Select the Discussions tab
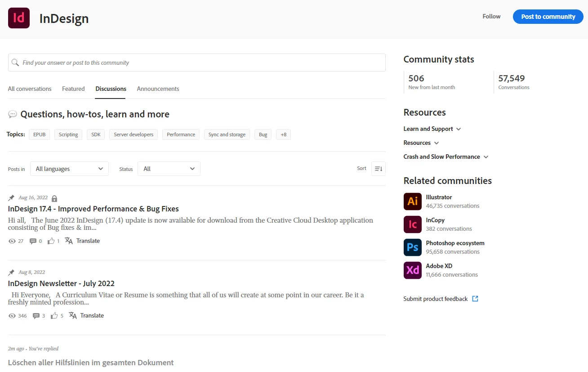The height and width of the screenshot is (372, 588). (111, 89)
